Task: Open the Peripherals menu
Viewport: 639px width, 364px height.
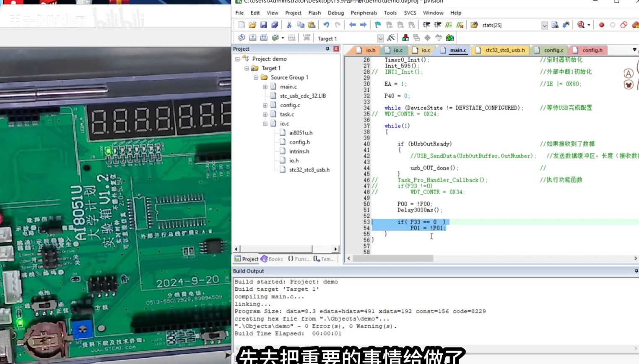Action: point(364,13)
